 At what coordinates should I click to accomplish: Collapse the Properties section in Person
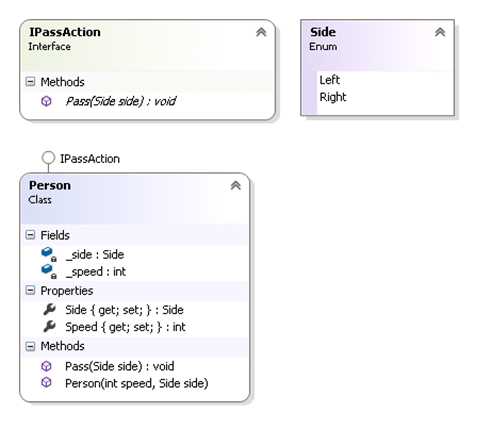coord(30,290)
